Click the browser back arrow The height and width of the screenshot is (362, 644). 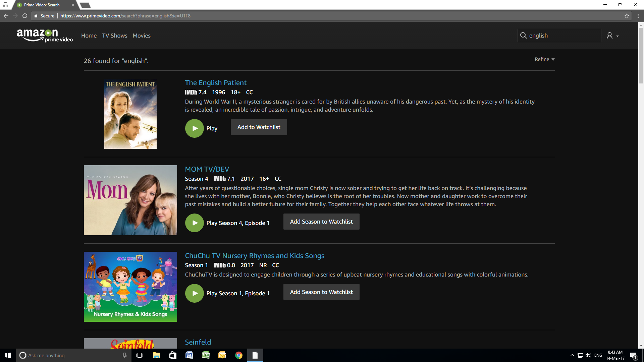tap(6, 16)
